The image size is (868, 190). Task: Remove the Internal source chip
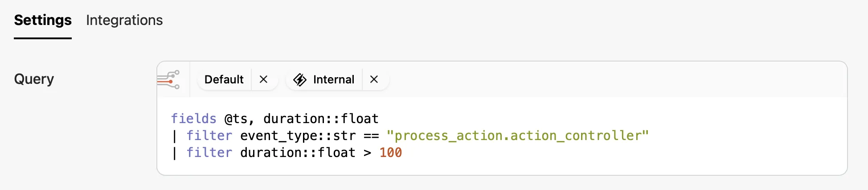(x=374, y=79)
